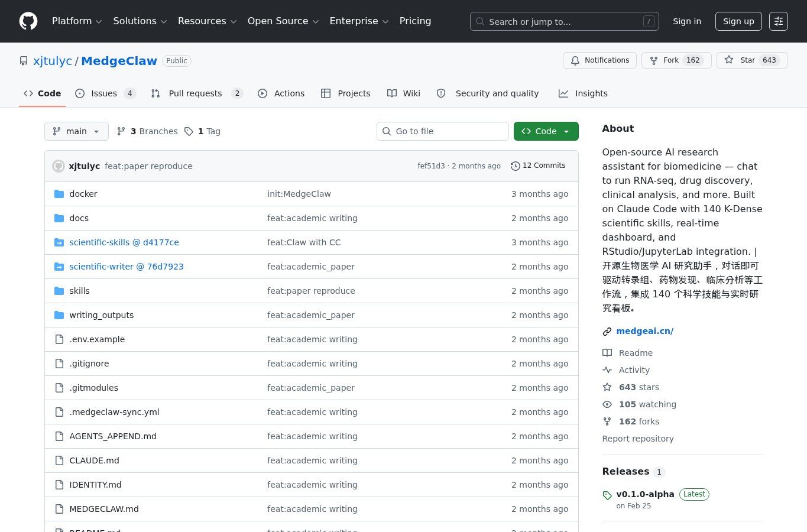This screenshot has height=532, width=807.
Task: Click the commits history clock icon
Action: coord(516,166)
